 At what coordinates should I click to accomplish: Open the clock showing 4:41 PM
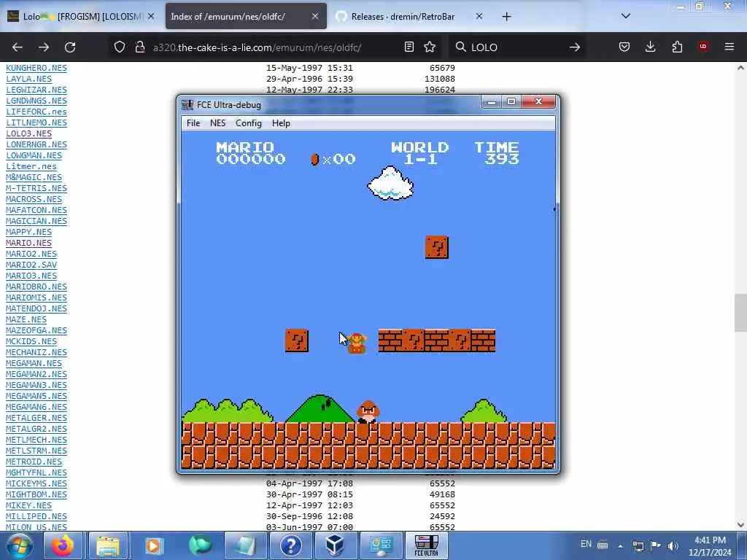tap(710, 546)
